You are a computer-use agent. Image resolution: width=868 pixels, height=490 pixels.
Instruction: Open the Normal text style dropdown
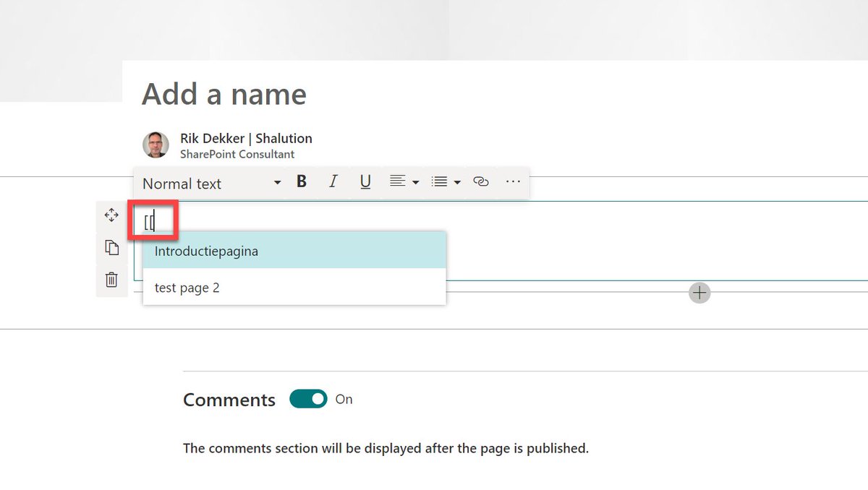coord(210,184)
